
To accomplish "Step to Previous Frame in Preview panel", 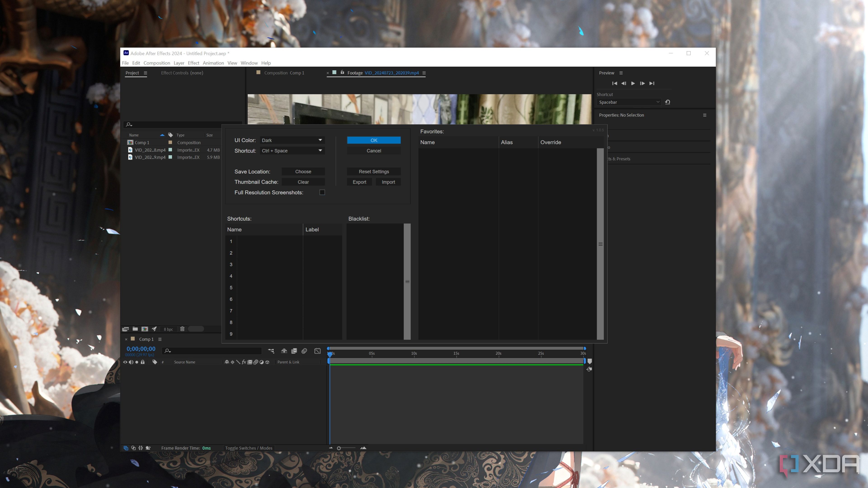I will coord(623,83).
